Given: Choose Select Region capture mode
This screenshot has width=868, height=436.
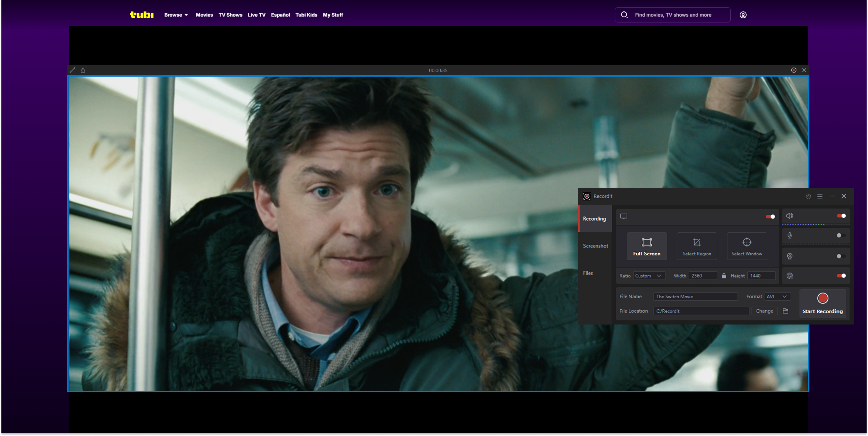Looking at the screenshot, I should pyautogui.click(x=697, y=246).
